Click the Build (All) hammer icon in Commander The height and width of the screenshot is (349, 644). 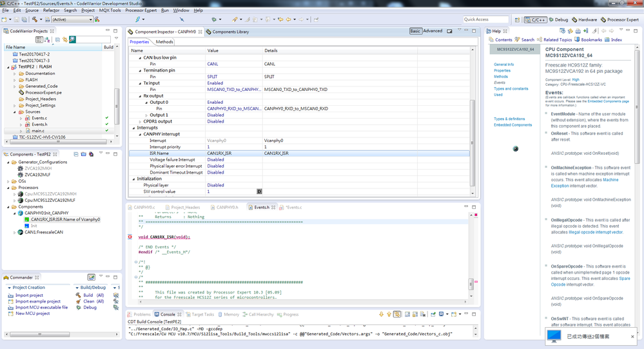[x=77, y=295]
